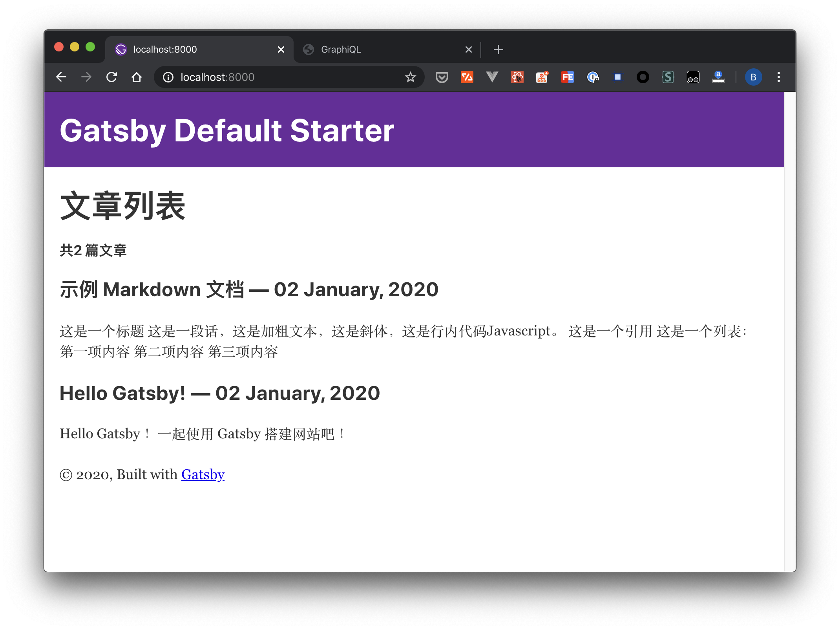This screenshot has width=840, height=630.
Task: Reload the localhost:8000 page
Action: (112, 77)
